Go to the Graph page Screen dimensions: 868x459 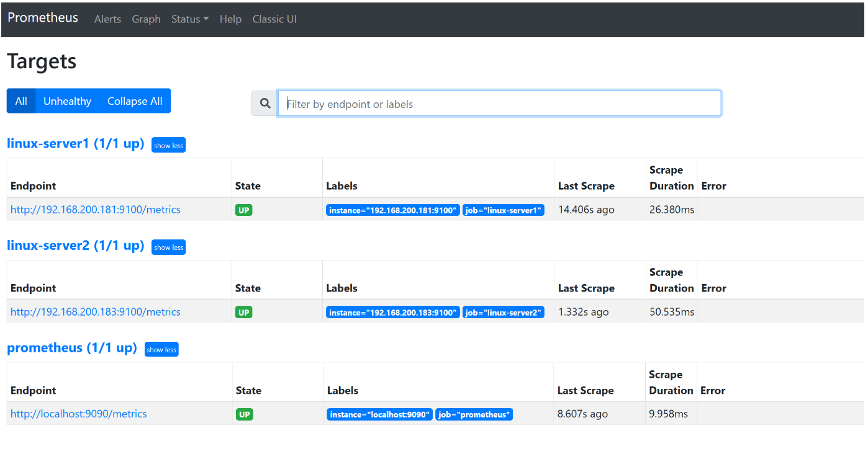[146, 19]
